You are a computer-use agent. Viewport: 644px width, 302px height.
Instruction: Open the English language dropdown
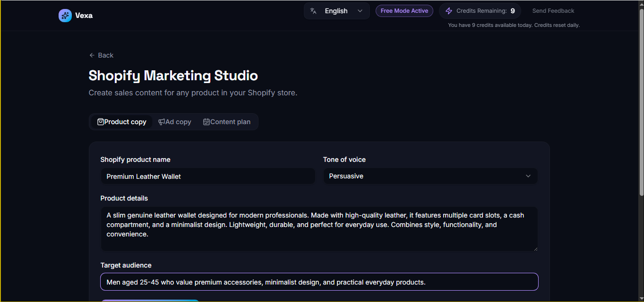click(337, 11)
